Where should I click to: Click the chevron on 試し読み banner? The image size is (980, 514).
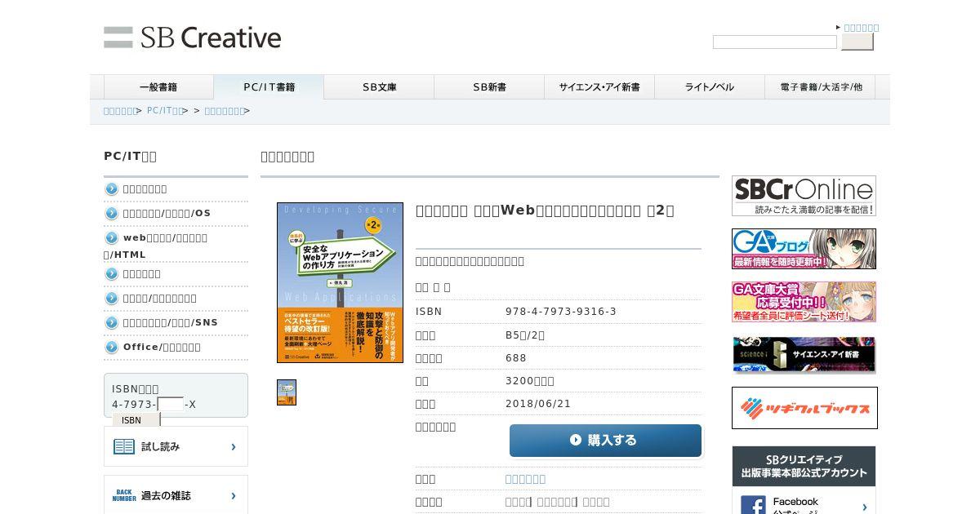234,446
